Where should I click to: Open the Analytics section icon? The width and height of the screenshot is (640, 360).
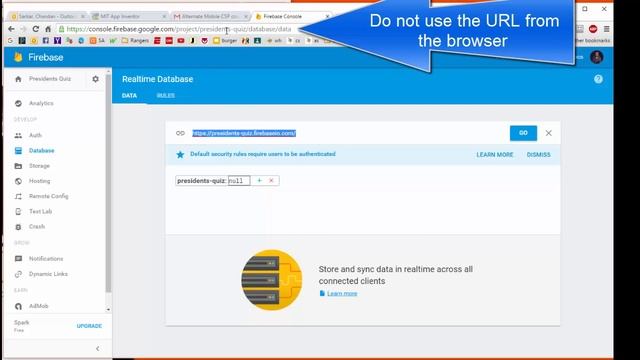18,103
